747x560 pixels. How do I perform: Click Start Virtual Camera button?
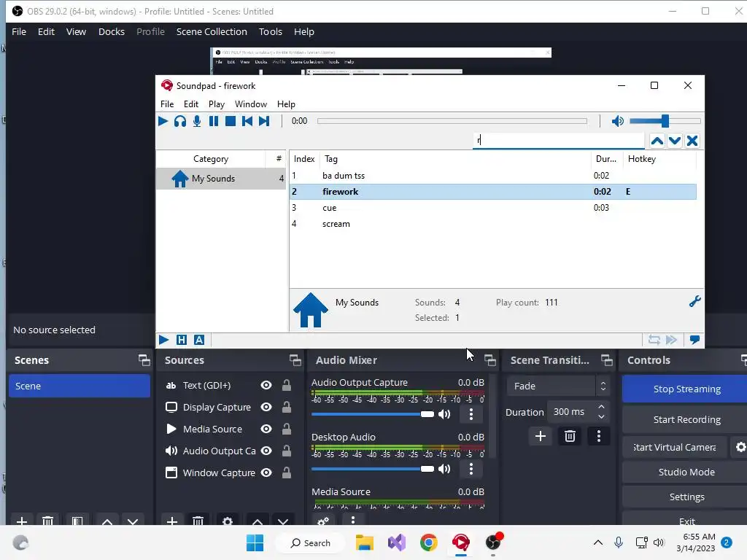(675, 447)
